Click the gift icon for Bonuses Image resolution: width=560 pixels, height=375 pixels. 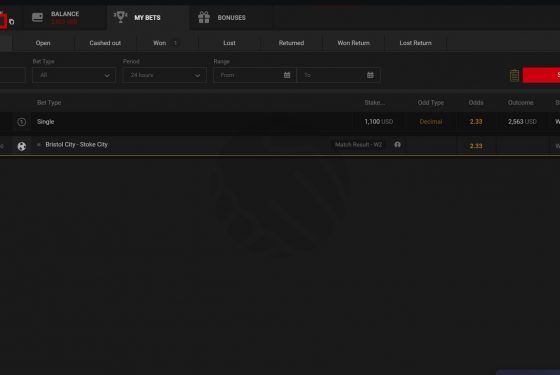coord(204,17)
